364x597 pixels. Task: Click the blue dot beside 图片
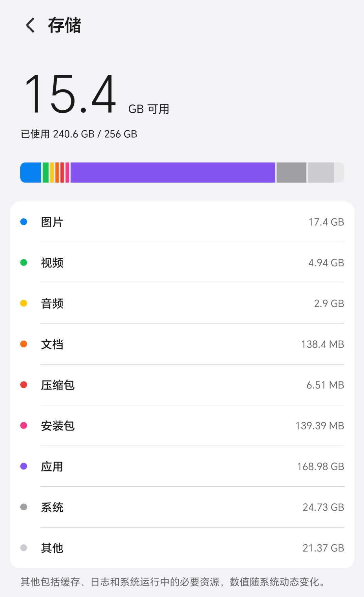click(24, 222)
